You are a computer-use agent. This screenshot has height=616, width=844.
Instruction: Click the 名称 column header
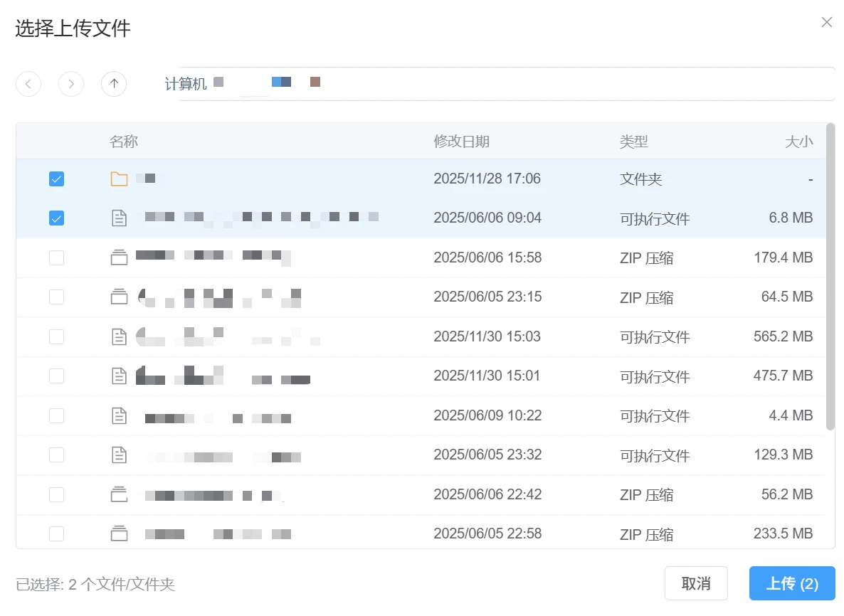point(124,142)
